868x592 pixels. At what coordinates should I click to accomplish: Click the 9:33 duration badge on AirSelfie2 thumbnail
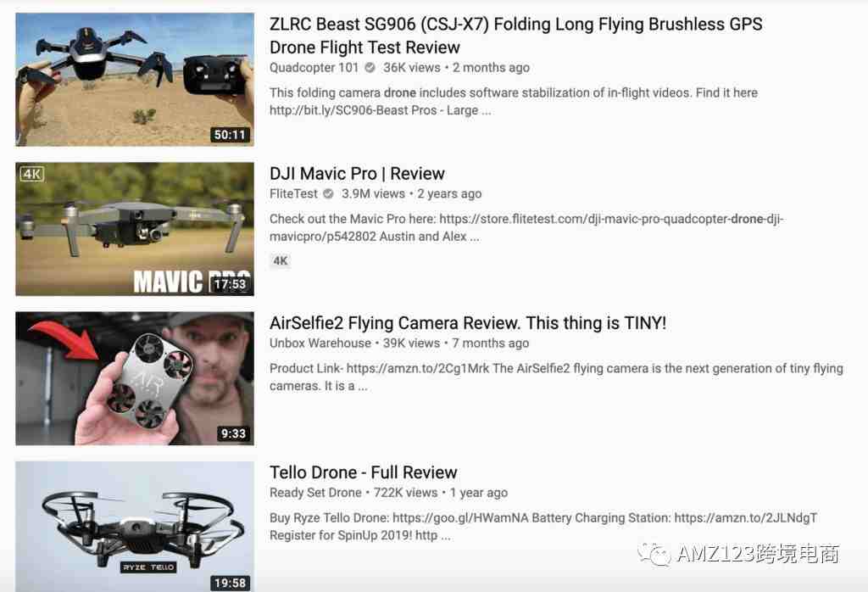[233, 433]
